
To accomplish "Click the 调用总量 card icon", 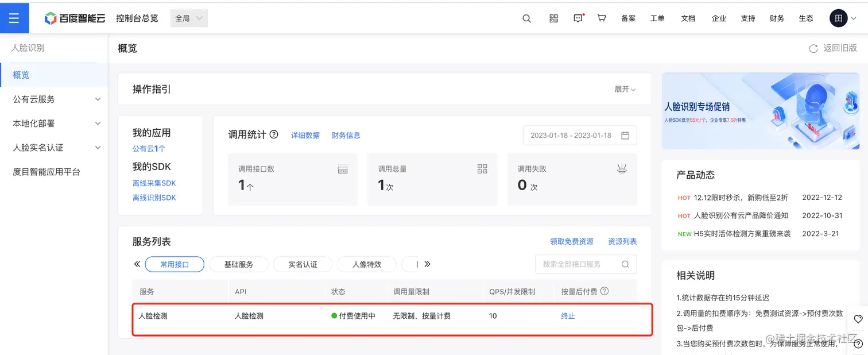I will tap(482, 168).
